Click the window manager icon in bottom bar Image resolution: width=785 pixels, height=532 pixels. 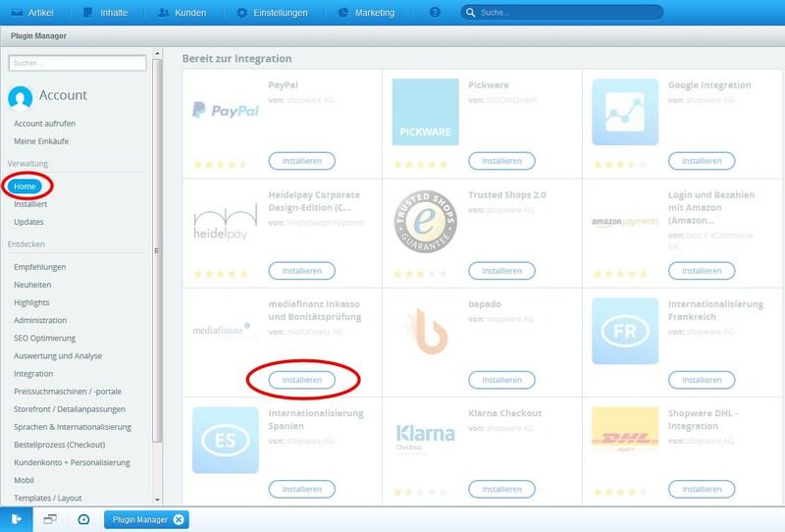point(50,519)
